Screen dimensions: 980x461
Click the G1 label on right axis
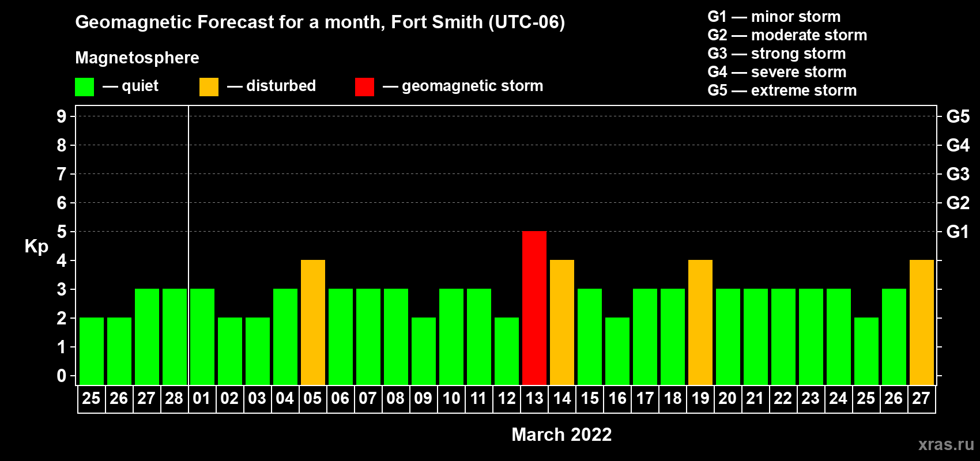coord(958,232)
